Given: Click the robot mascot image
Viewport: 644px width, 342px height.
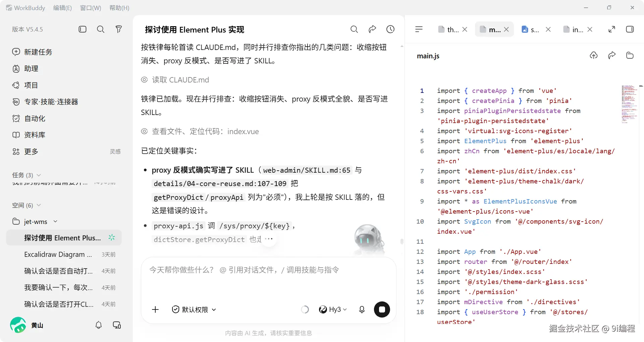Looking at the screenshot, I should (369, 240).
